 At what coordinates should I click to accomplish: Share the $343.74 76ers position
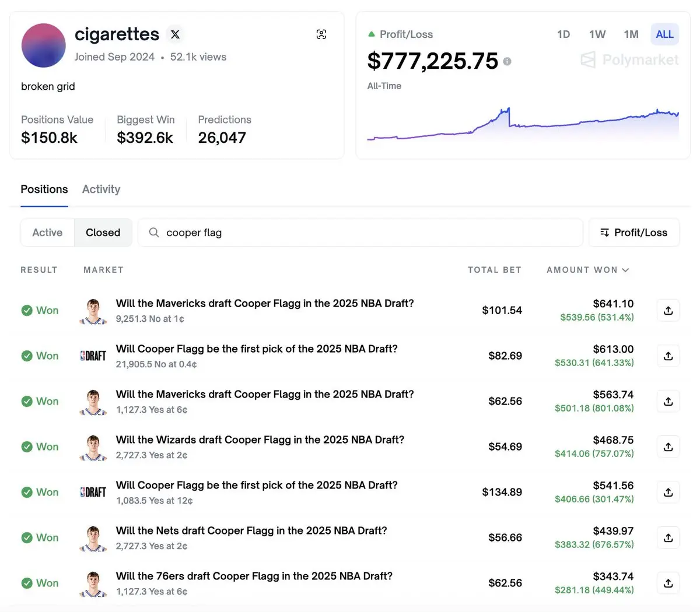pos(668,583)
